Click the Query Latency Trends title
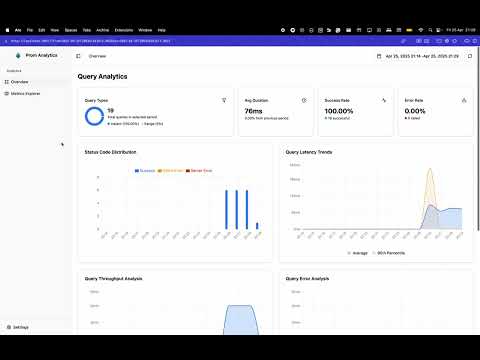 [x=309, y=152]
